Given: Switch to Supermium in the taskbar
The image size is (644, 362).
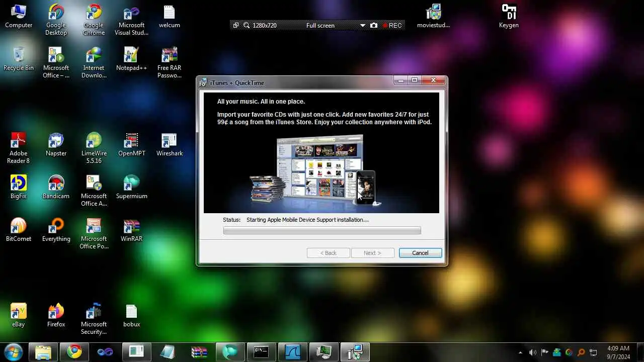Looking at the screenshot, I should 230,352.
